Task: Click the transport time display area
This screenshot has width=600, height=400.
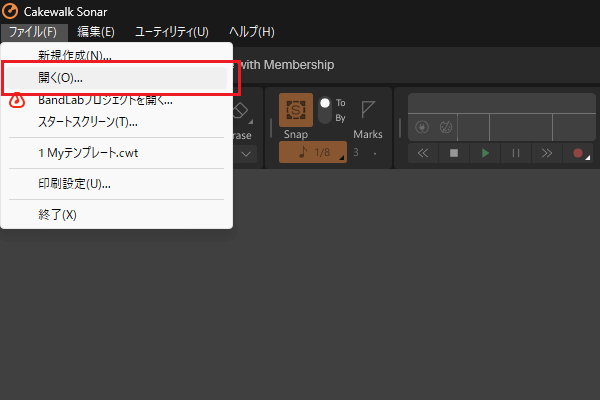Action: [x=499, y=103]
